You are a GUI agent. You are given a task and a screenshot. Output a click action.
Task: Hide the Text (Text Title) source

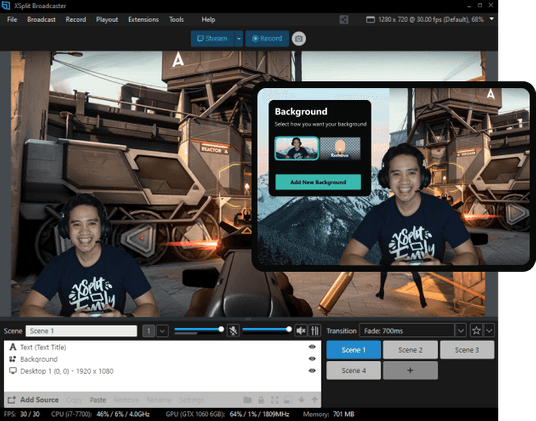[312, 347]
